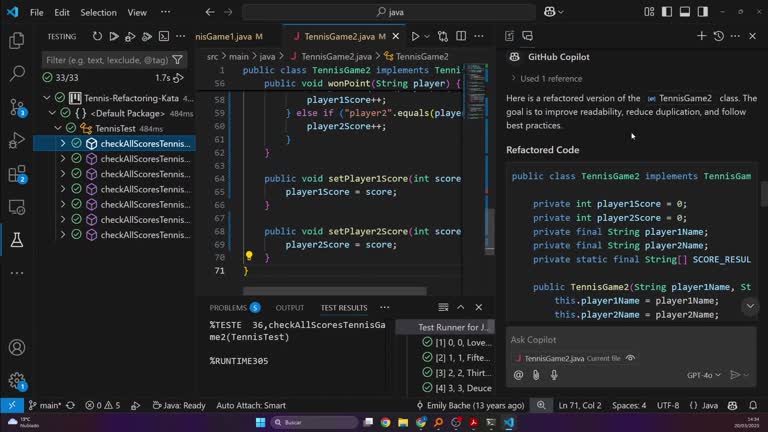Screen dimensions: 768x432
Task: Click errors and warnings count in status bar
Action: [x=102, y=405]
